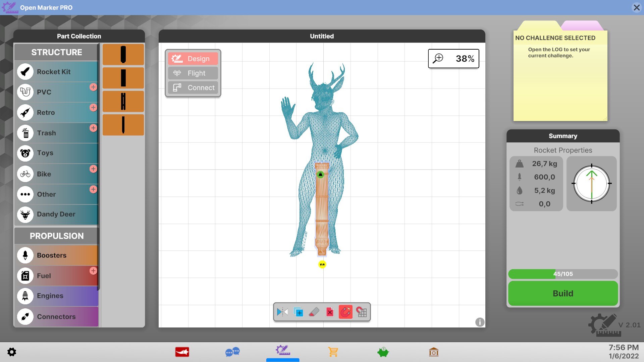Viewport: 644px width, 362px height.
Task: Click the 38% zoom control
Action: [453, 59]
